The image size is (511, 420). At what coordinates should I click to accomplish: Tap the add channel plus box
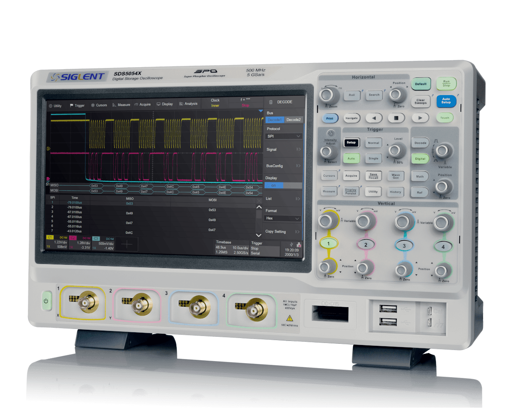point(127,244)
